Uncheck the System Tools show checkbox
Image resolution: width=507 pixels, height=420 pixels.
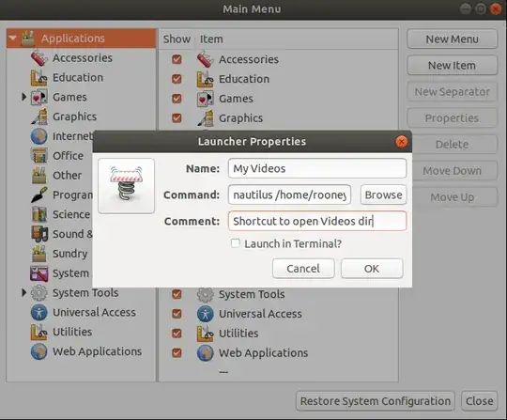tap(177, 294)
